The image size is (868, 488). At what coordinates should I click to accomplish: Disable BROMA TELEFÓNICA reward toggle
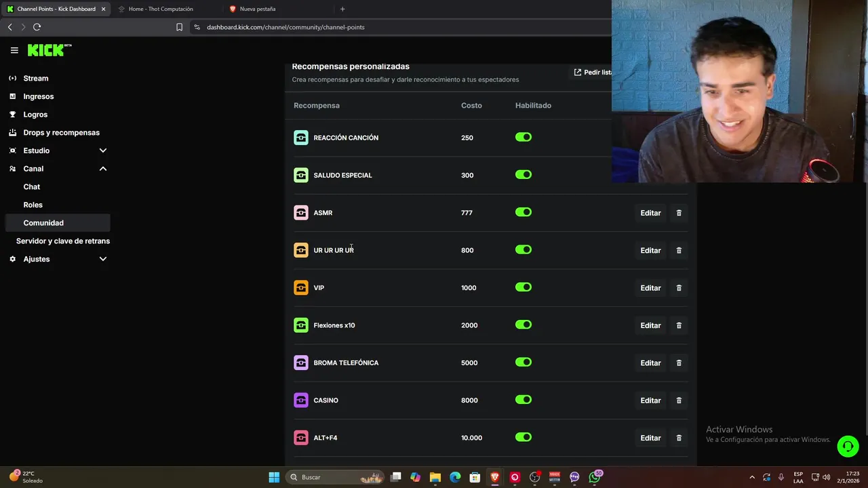524,362
